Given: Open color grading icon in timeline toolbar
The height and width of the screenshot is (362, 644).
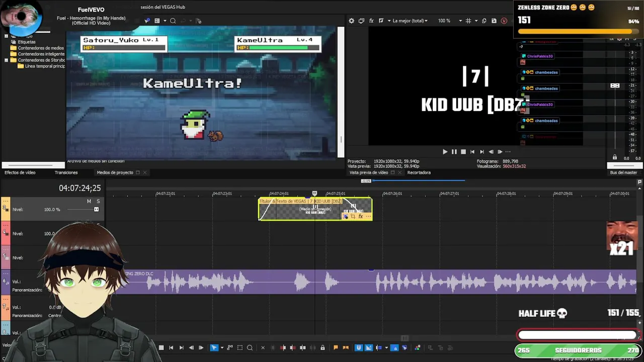Looking at the screenshot, I should 418,347.
